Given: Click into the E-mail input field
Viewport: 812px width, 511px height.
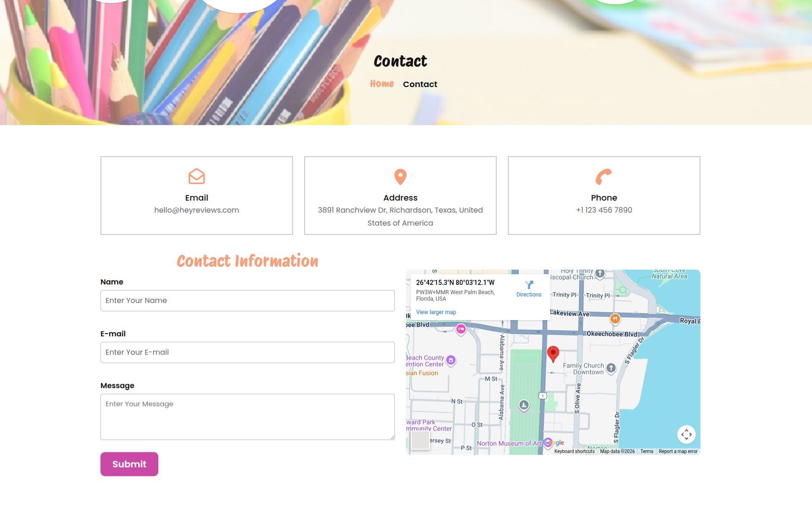Looking at the screenshot, I should (x=247, y=353).
